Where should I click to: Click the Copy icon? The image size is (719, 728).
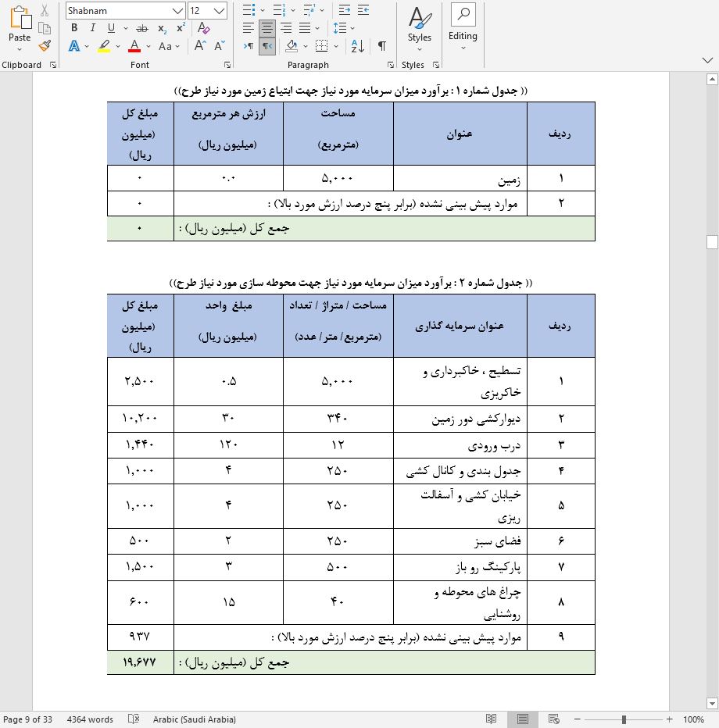[44, 29]
